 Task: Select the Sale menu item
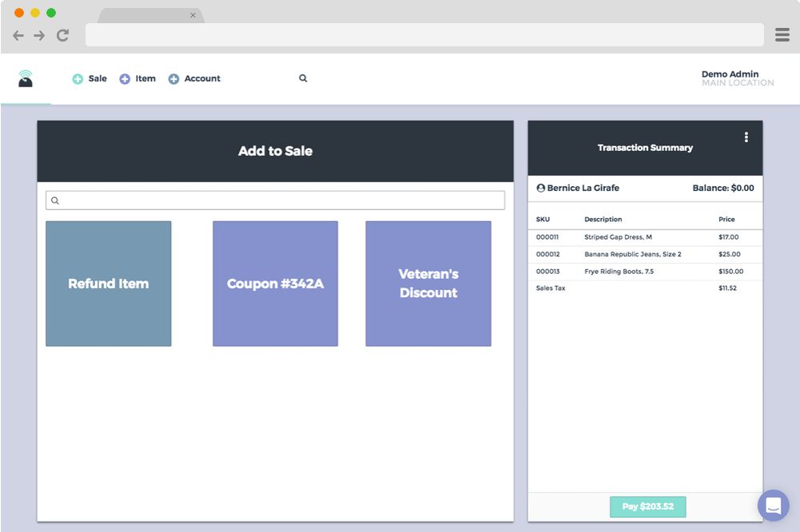96,78
